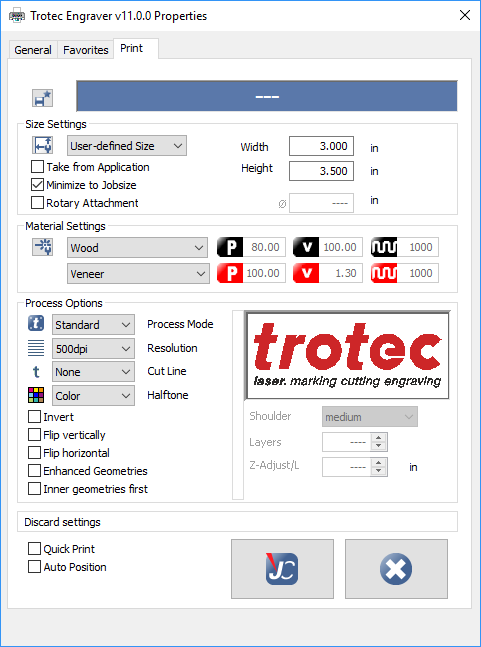Click the JC JobControl print button
Viewport: 481px width, 647px height.
pyautogui.click(x=282, y=569)
